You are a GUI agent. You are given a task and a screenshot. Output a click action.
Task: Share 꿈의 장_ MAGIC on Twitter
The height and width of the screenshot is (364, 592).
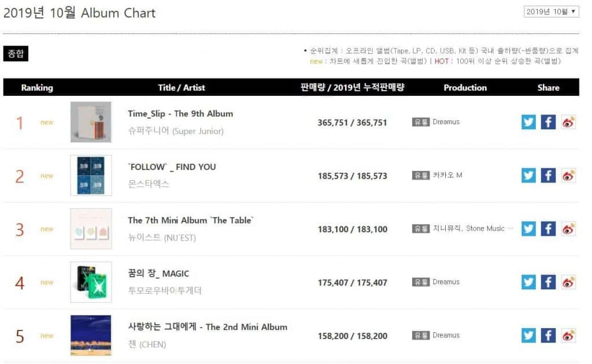(x=528, y=282)
